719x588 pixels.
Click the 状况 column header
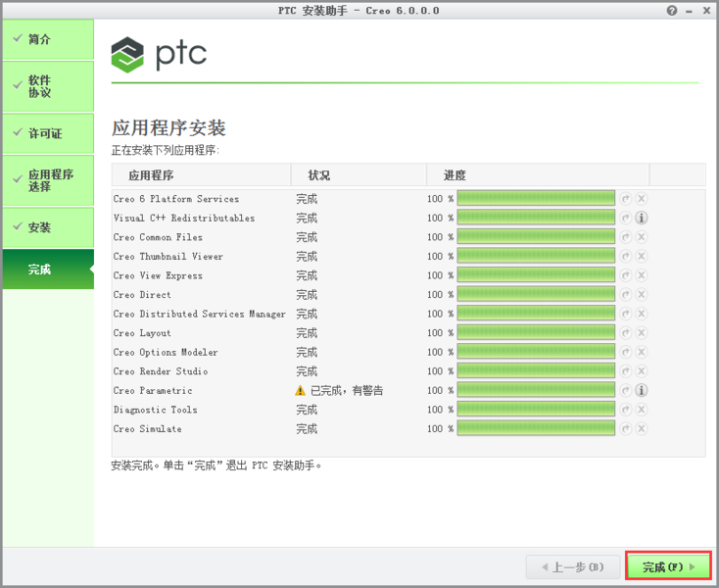359,174
